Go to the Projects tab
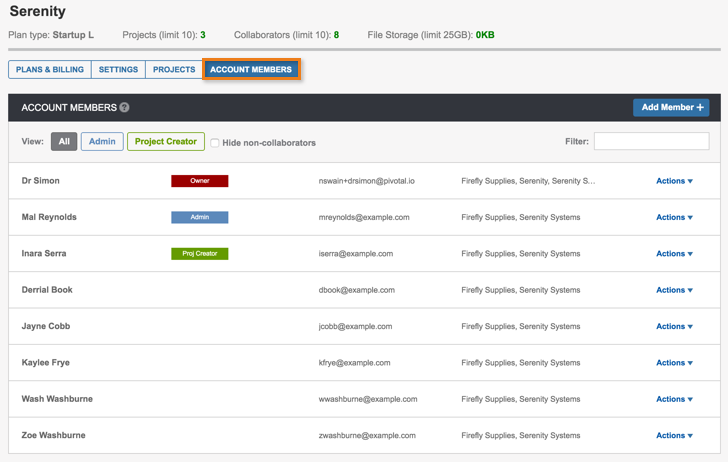Image resolution: width=728 pixels, height=462 pixels. [174, 70]
